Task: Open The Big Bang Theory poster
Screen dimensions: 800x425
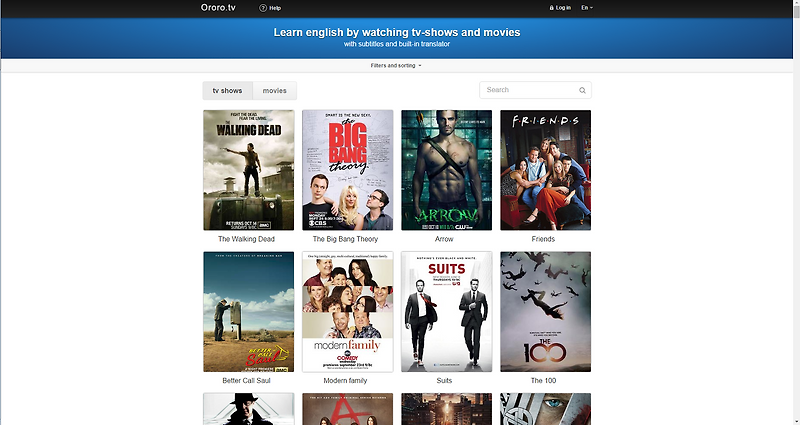Action: coord(347,170)
